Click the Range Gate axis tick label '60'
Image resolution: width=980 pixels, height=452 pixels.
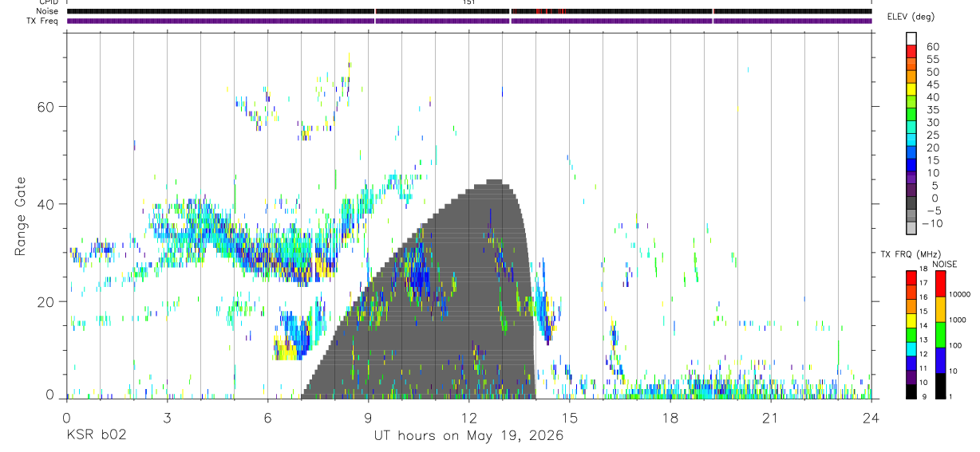[45, 106]
